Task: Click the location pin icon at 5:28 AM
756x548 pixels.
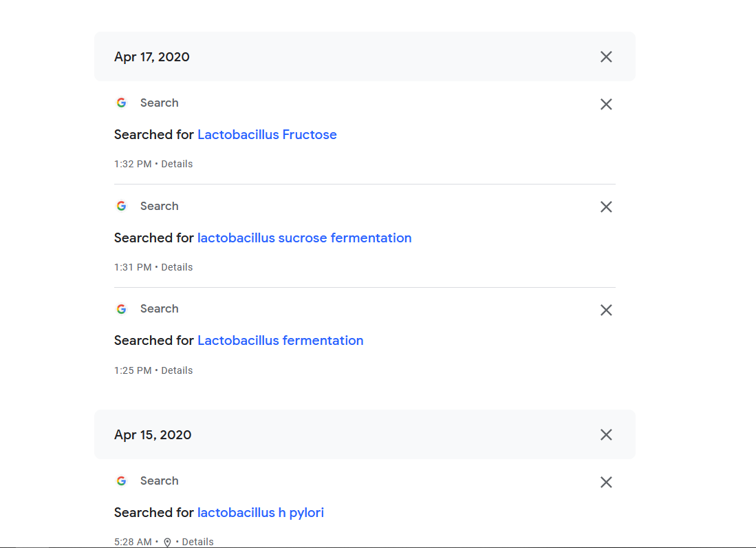Action: 167,542
